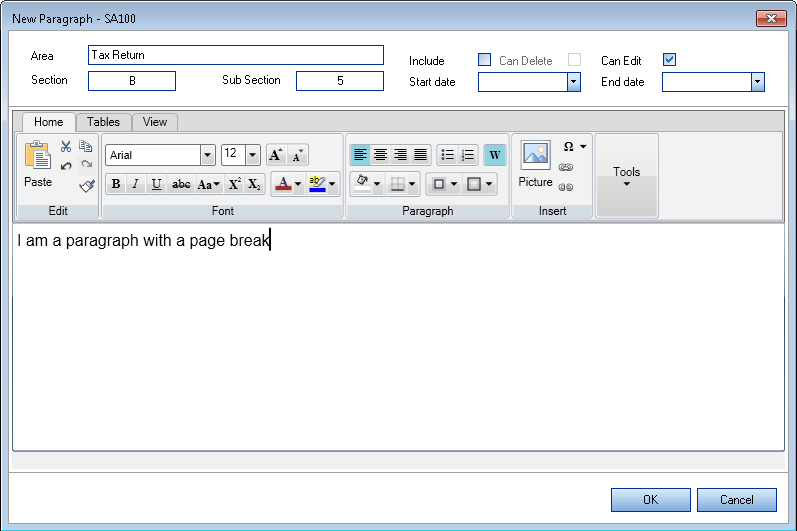This screenshot has height=531, width=797.
Task: Tick the Include checkbox
Action: [x=484, y=60]
